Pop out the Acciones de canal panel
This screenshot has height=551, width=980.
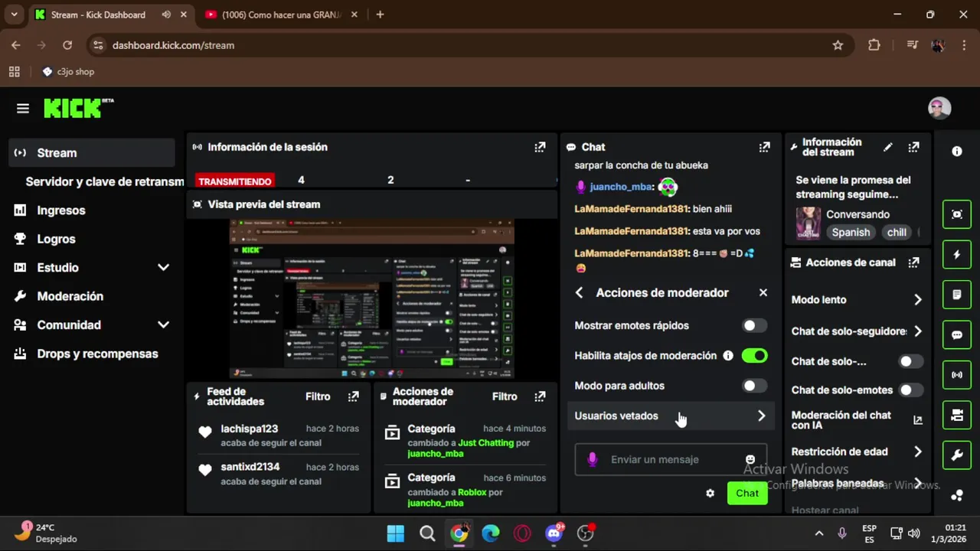(913, 262)
